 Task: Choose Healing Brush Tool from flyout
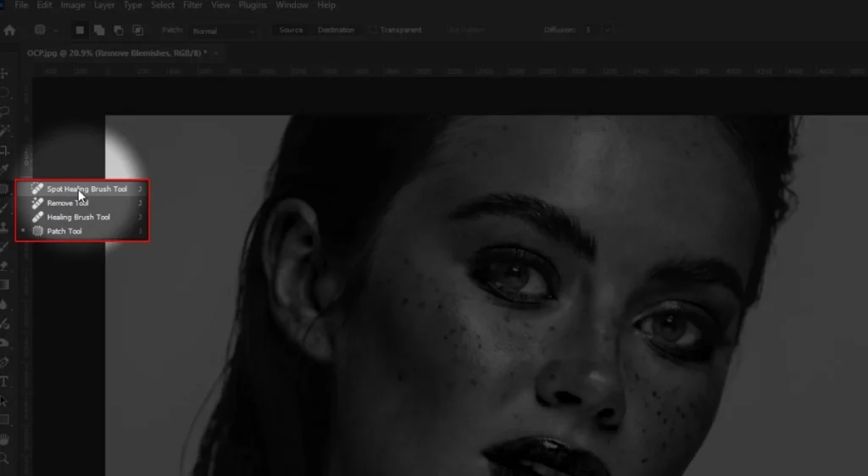tap(82, 218)
